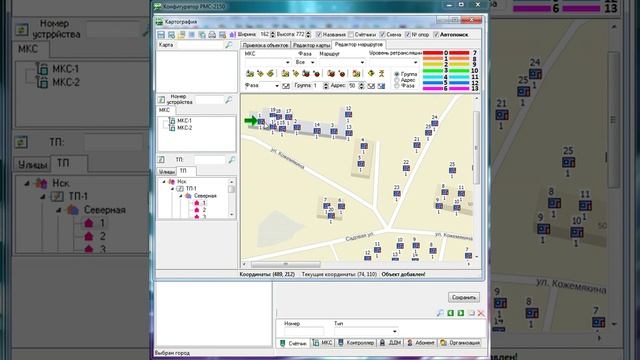Select МКС-1 in Картография device tree
This screenshot has height=360, width=640.
[184, 121]
